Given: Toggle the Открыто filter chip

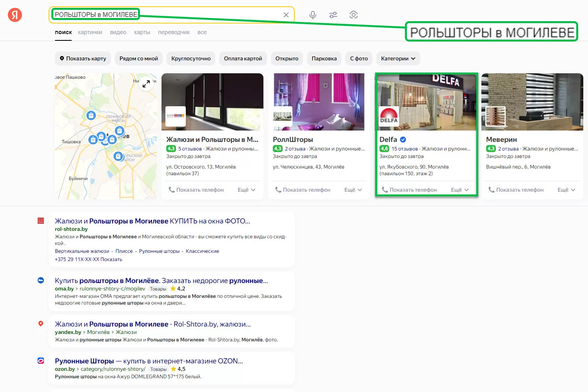Looking at the screenshot, I should (x=287, y=58).
